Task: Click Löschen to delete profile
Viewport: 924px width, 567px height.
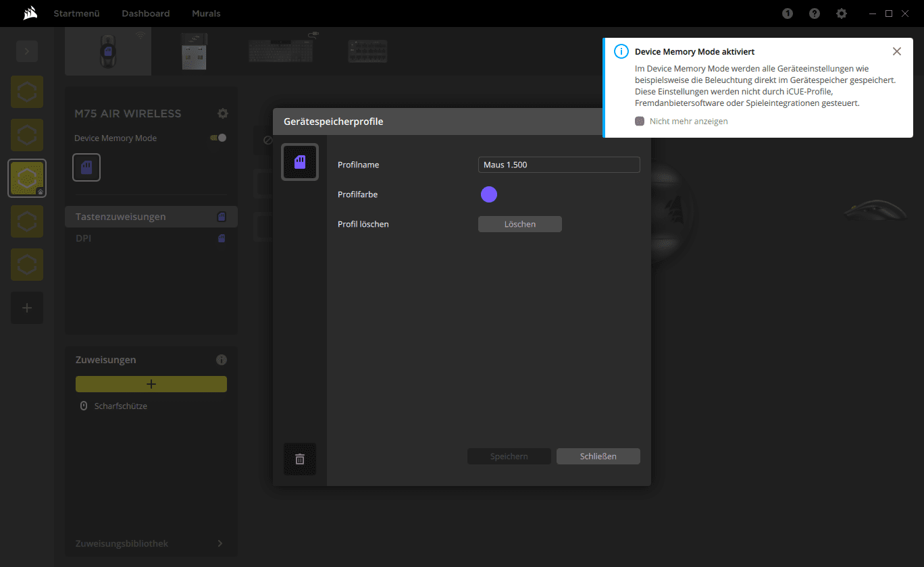Action: (x=520, y=224)
